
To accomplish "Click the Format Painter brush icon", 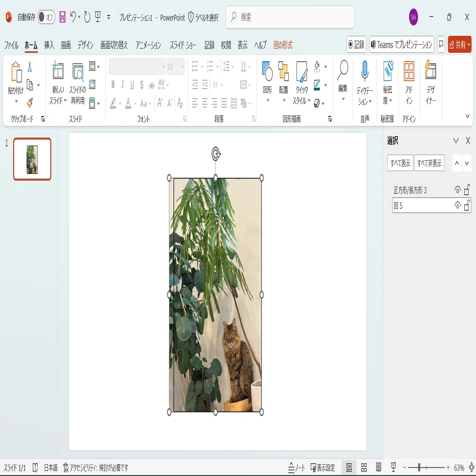I will [30, 103].
